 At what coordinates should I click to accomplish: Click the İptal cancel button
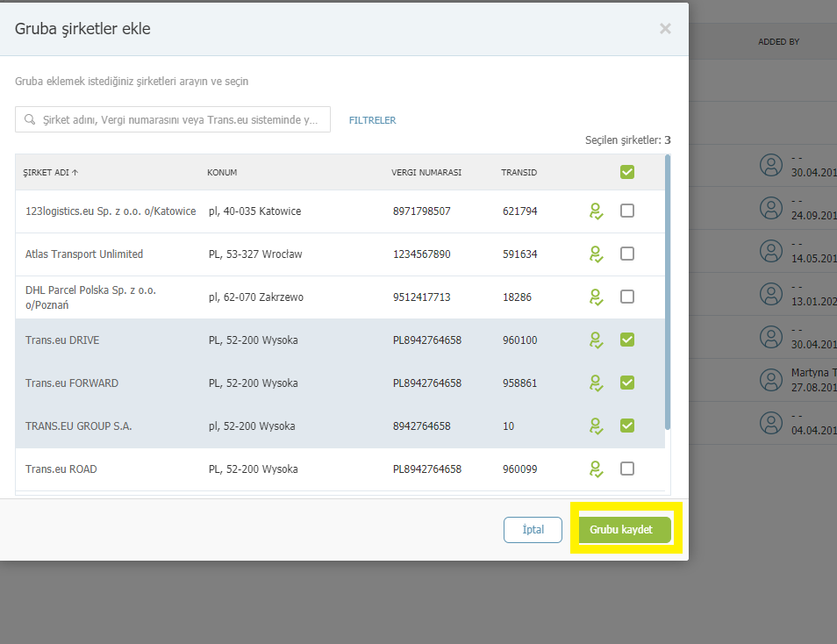533,530
